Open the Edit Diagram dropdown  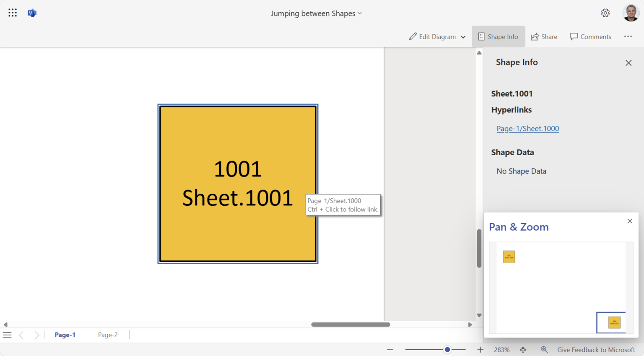pyautogui.click(x=463, y=36)
